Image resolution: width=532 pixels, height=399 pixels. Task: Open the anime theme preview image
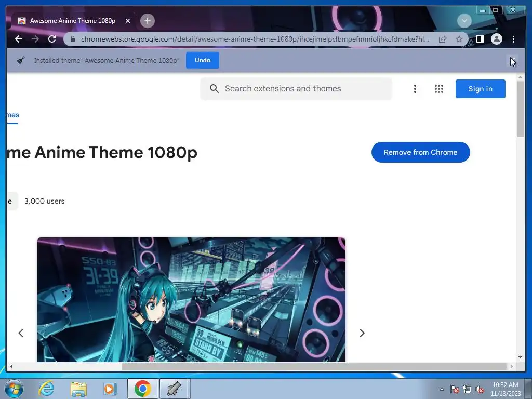pos(191,300)
